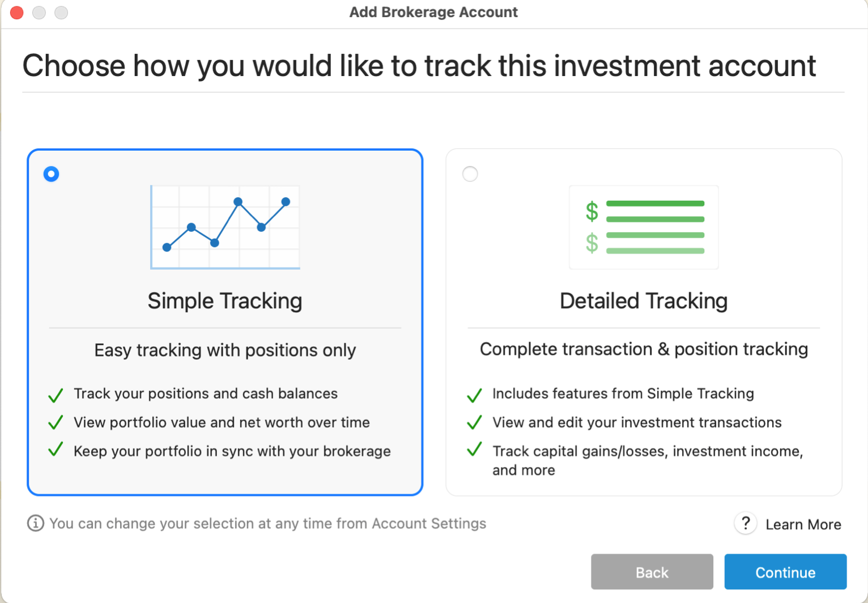Click the line chart icon for Simple Tracking
868x603 pixels.
[225, 227]
